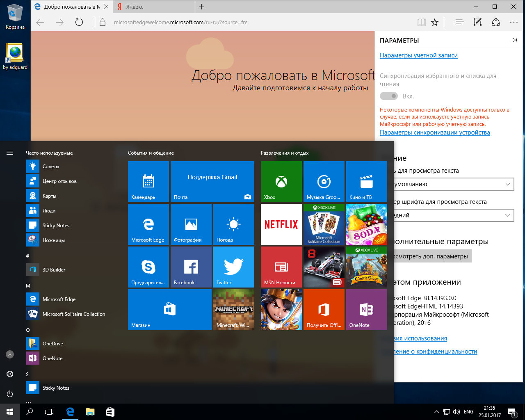Open the Календарь tile
The image size is (525, 420).
[148, 182]
